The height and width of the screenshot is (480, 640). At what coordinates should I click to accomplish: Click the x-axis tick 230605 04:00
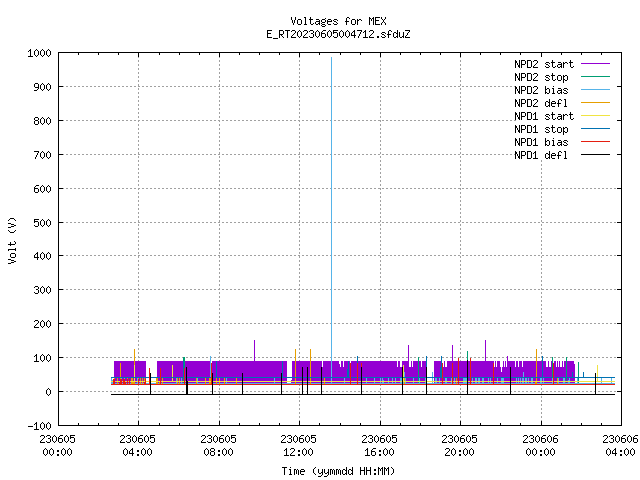pos(138,446)
